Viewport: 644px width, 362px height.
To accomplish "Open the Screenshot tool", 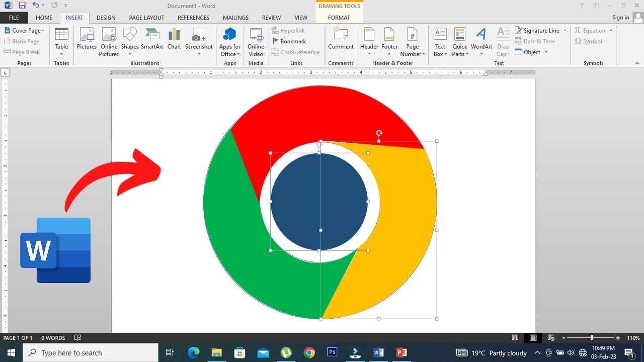I will [x=199, y=42].
